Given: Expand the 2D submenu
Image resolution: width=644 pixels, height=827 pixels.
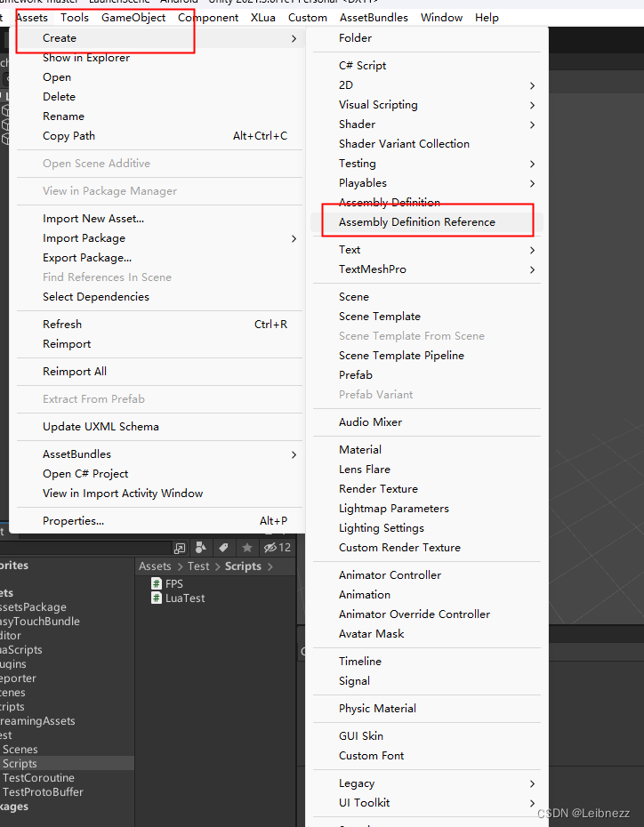Looking at the screenshot, I should point(427,84).
